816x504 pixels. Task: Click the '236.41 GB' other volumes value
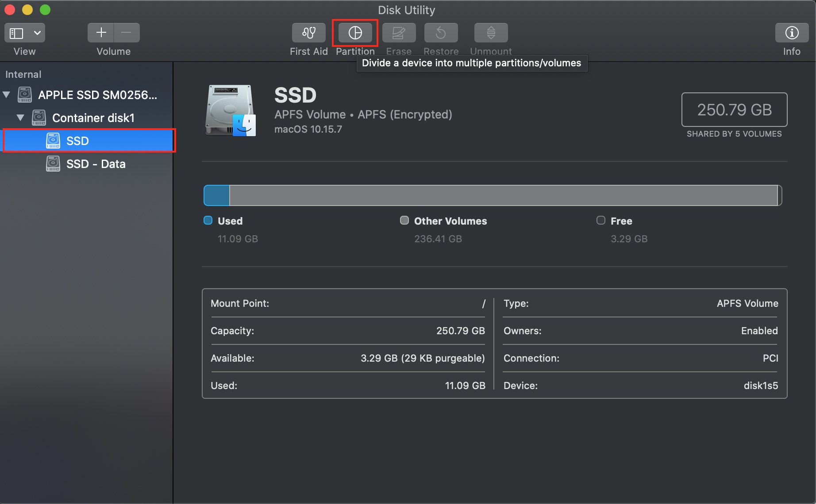coord(438,239)
